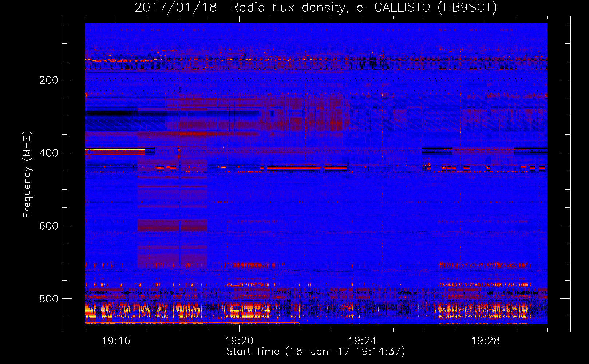Screen dimensions: 589x364
Task: Select the 400 frequency tick label
Action: 49,153
